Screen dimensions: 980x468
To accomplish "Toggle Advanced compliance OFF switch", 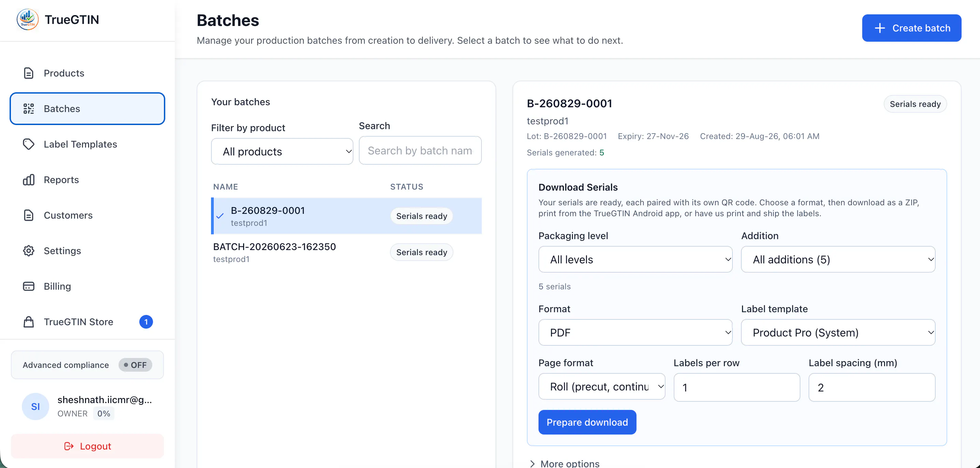I will point(136,365).
